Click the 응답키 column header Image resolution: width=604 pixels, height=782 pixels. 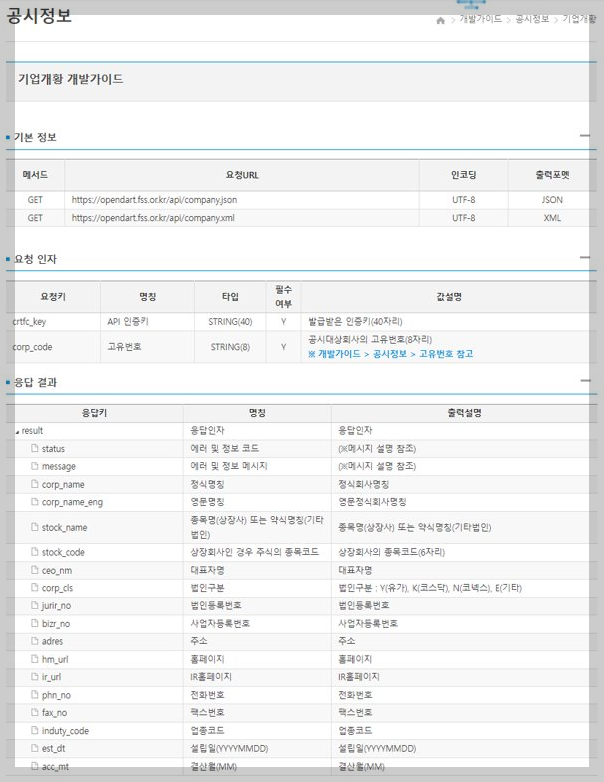tap(95, 413)
